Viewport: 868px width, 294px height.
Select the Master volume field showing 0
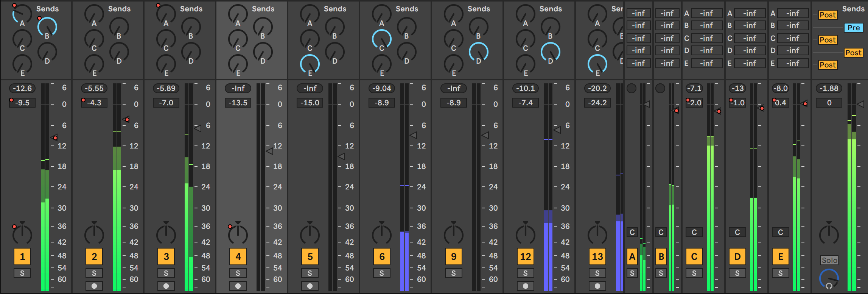(829, 103)
